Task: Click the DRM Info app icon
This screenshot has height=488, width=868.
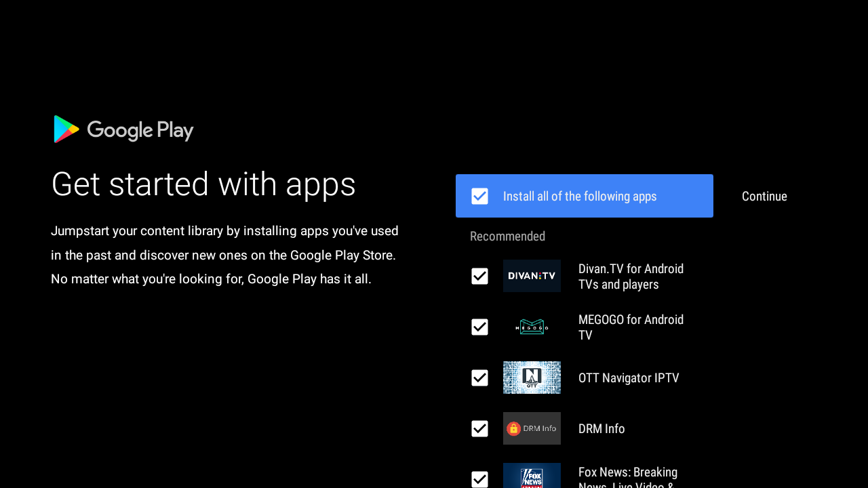Action: tap(532, 428)
